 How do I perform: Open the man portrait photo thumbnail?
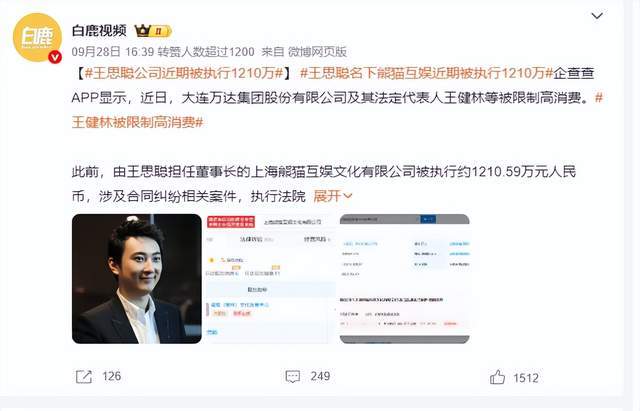(137, 279)
